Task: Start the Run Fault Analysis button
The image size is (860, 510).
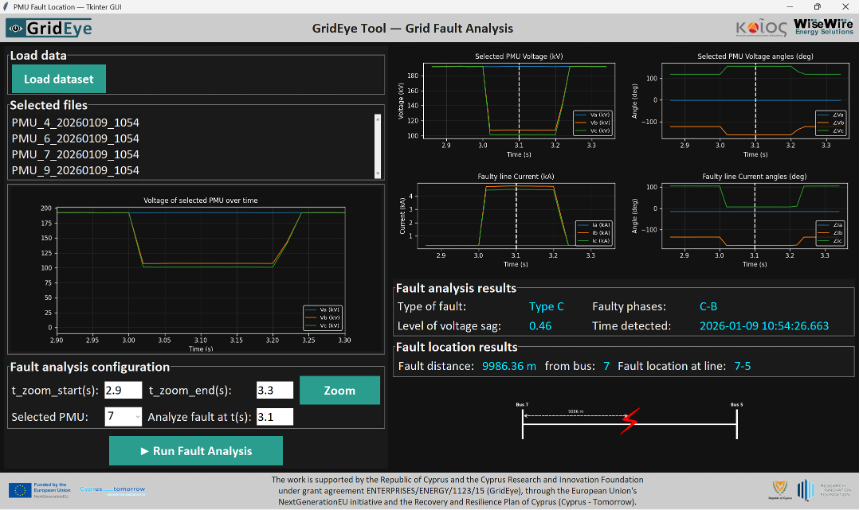Action: click(x=196, y=451)
